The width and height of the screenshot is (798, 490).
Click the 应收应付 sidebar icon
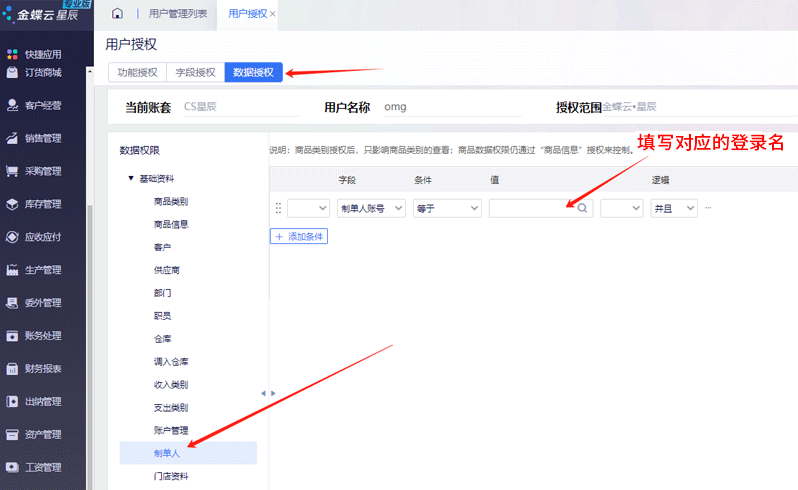(12, 237)
